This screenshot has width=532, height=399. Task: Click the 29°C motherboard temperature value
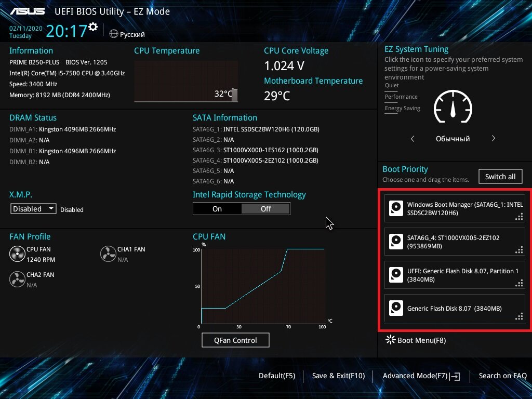[277, 96]
